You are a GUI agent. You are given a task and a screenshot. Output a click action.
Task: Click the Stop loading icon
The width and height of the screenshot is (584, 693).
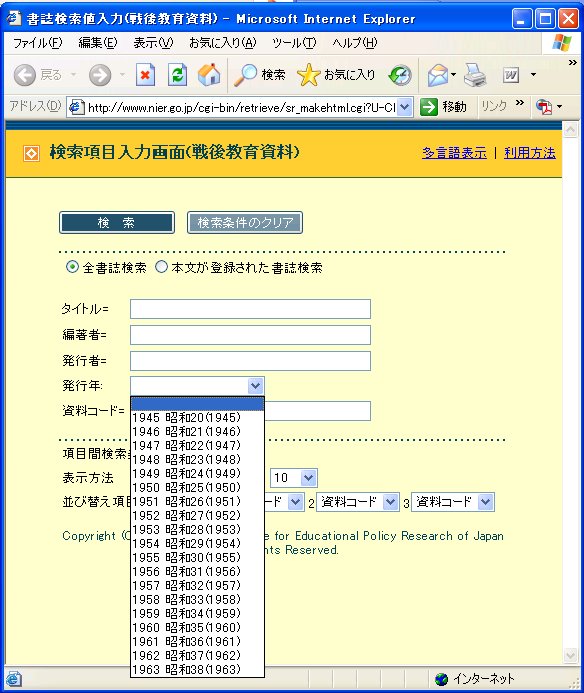point(145,75)
